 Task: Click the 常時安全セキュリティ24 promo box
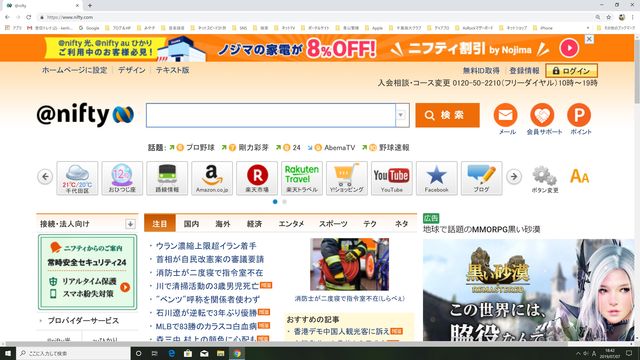click(x=87, y=272)
